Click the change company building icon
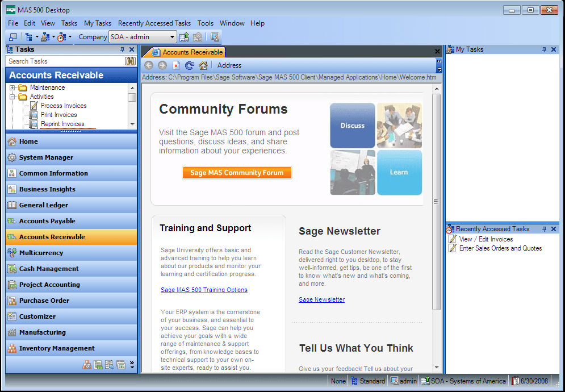 coord(184,37)
